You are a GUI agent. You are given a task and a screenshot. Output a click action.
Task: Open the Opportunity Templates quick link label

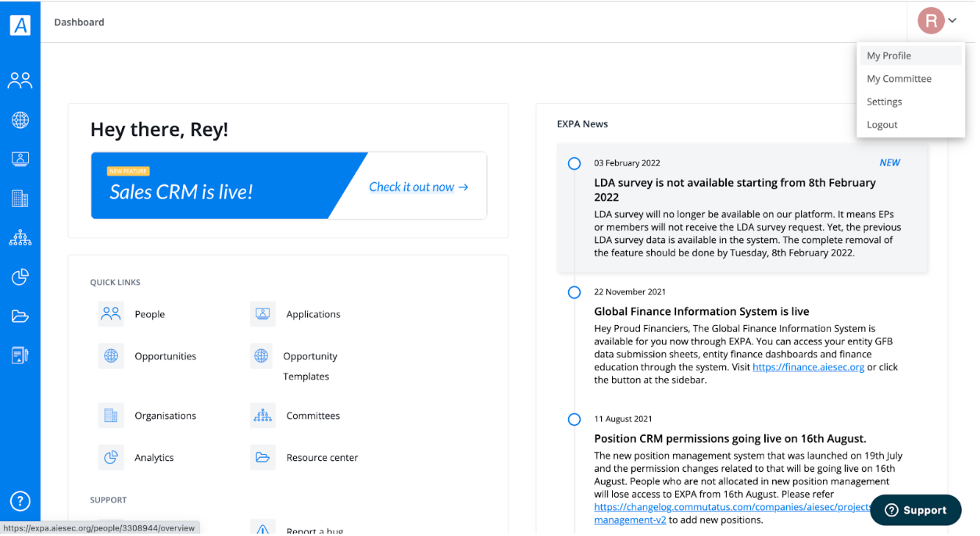coord(310,366)
